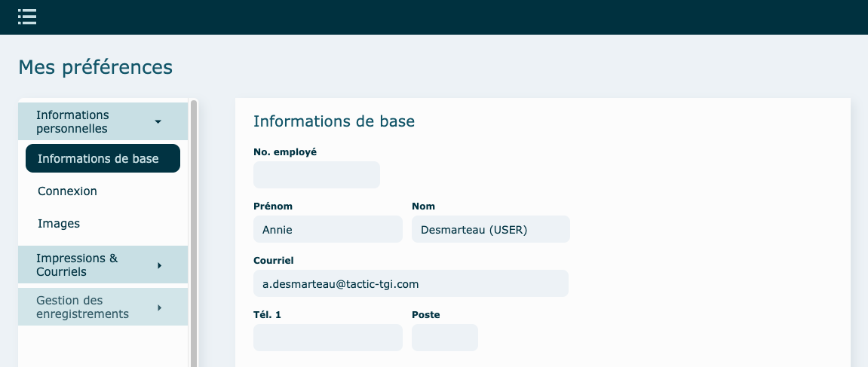
Task: Collapse the Informations personnelles arrow
Action: click(158, 121)
